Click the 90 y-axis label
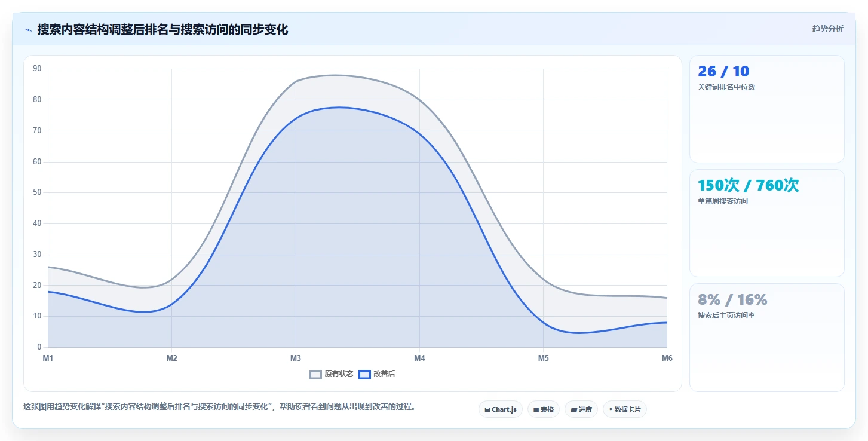This screenshot has height=441, width=868. [x=37, y=69]
